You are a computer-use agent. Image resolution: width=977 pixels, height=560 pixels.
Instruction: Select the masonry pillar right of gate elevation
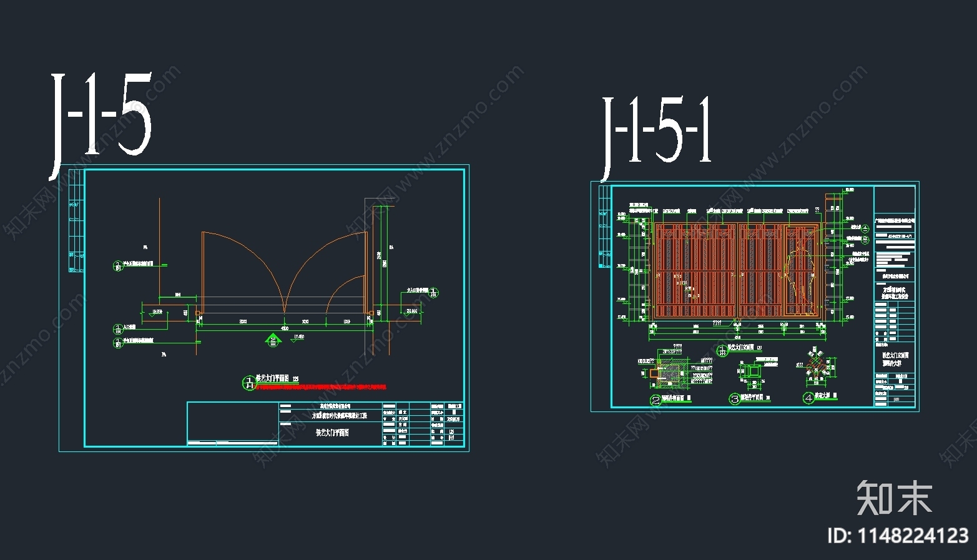(x=833, y=258)
